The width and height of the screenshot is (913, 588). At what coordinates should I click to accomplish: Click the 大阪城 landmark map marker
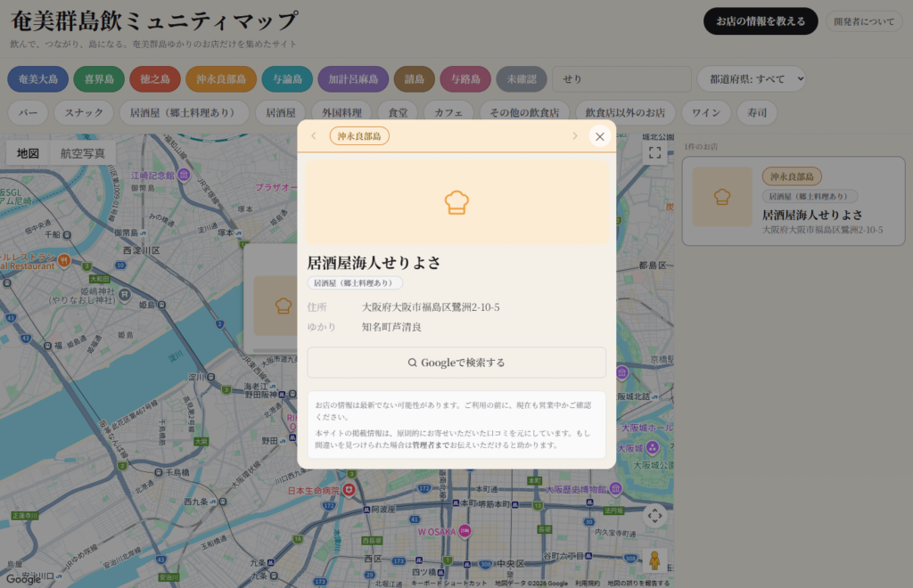pos(653,447)
